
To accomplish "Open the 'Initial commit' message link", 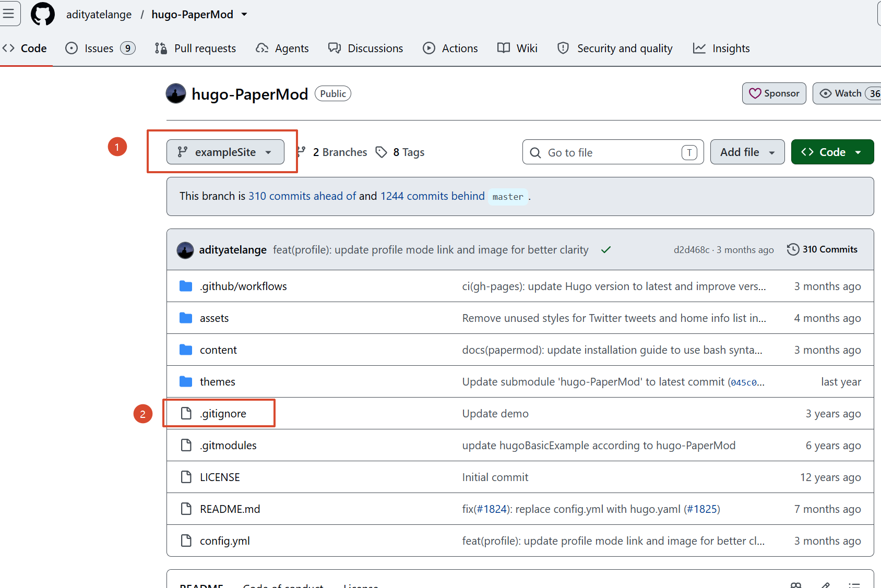I will tap(495, 477).
